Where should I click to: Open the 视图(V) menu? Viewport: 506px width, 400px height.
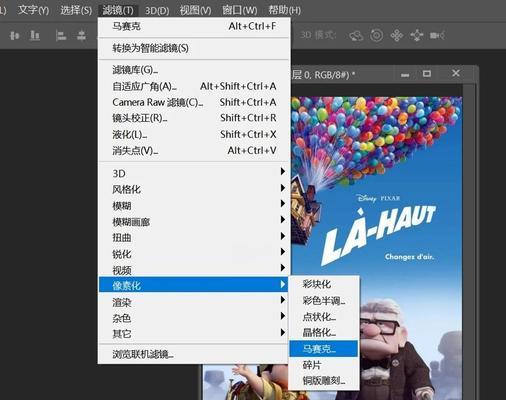[x=195, y=10]
